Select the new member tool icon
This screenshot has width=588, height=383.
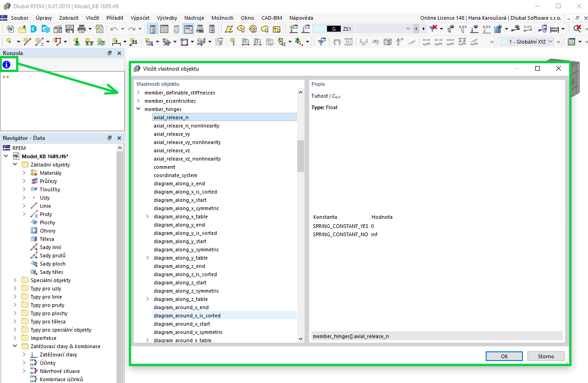click(40, 42)
